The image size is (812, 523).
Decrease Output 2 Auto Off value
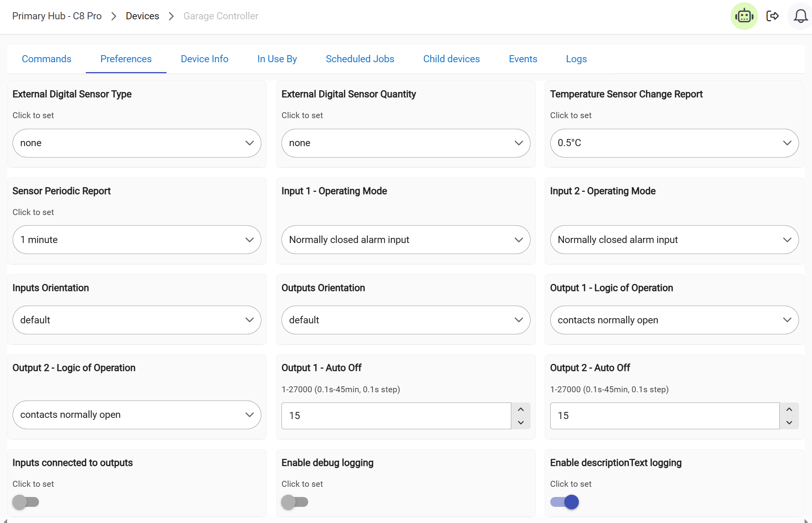[x=789, y=423]
